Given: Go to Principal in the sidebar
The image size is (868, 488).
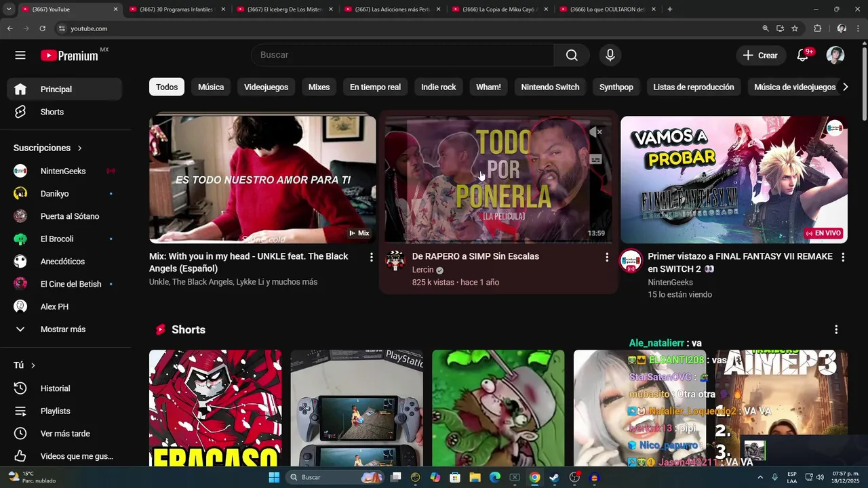Looking at the screenshot, I should pos(64,89).
